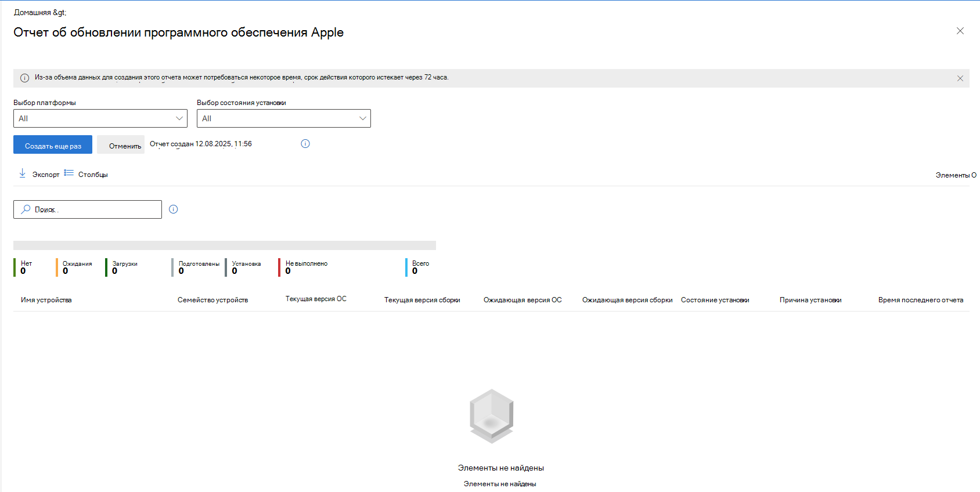
Task: Open the installation status selection dropdown
Action: pos(284,118)
